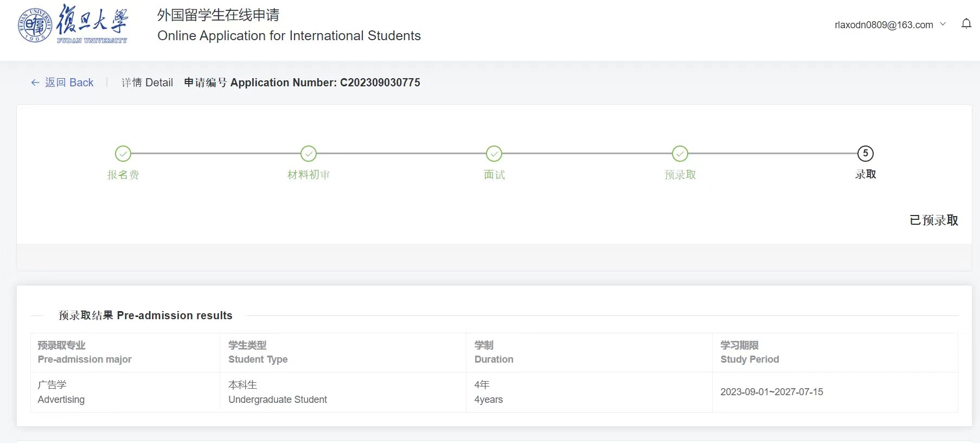980x443 pixels.
Task: Click the 材料初审 step checkmark
Action: [309, 154]
